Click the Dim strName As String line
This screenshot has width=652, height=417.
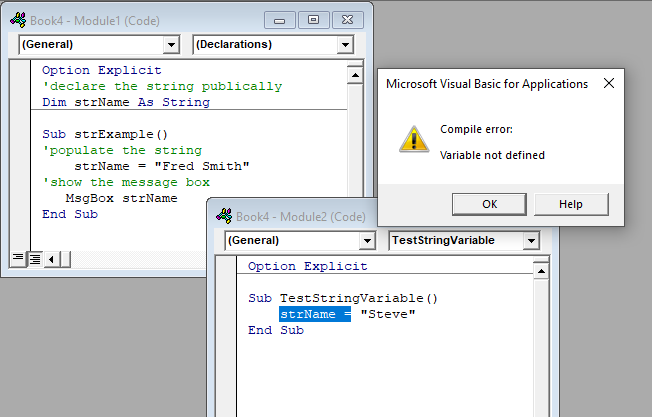[126, 102]
